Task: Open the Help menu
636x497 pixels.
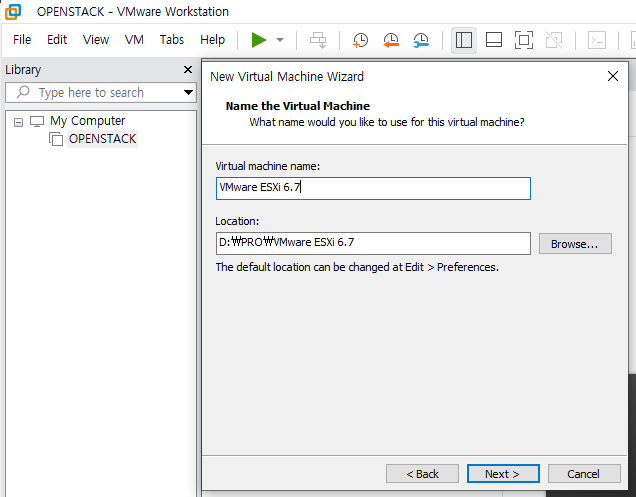Action: pyautogui.click(x=212, y=40)
